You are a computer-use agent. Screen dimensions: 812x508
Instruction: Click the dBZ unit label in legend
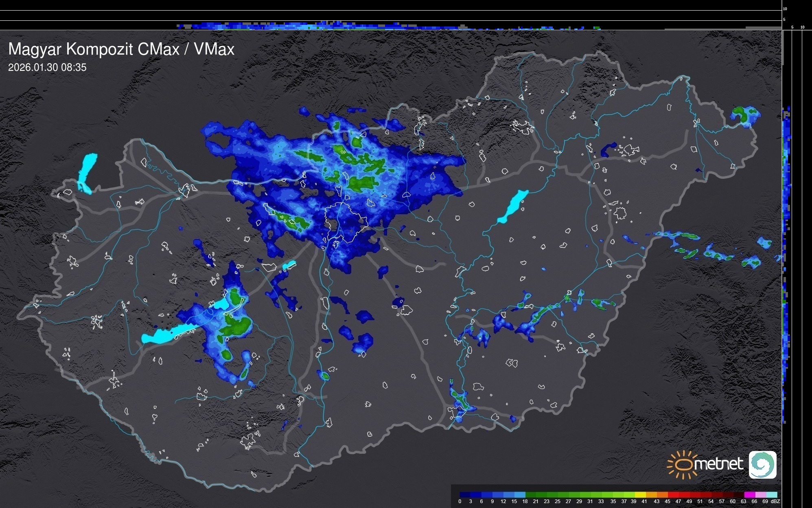click(775, 501)
